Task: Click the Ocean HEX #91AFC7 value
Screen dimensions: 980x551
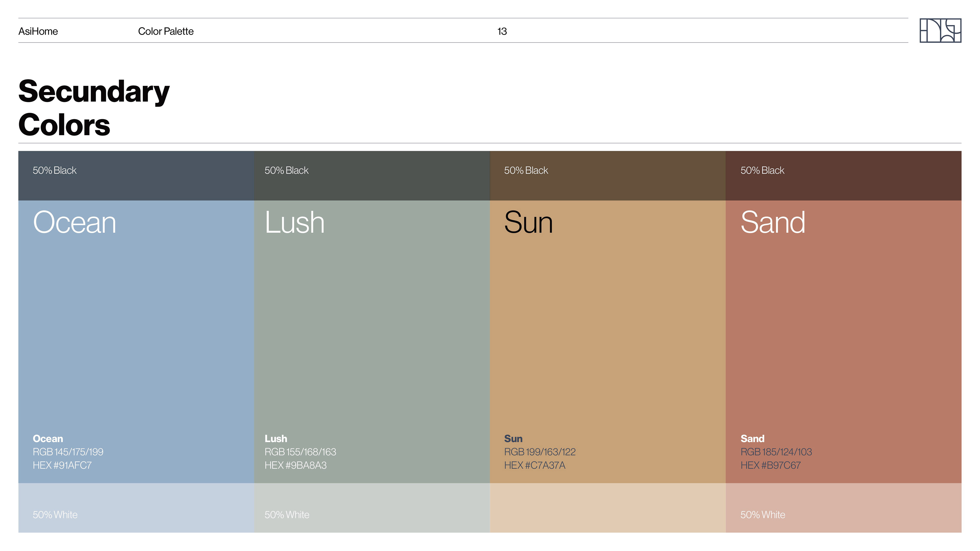Action: 62,465
